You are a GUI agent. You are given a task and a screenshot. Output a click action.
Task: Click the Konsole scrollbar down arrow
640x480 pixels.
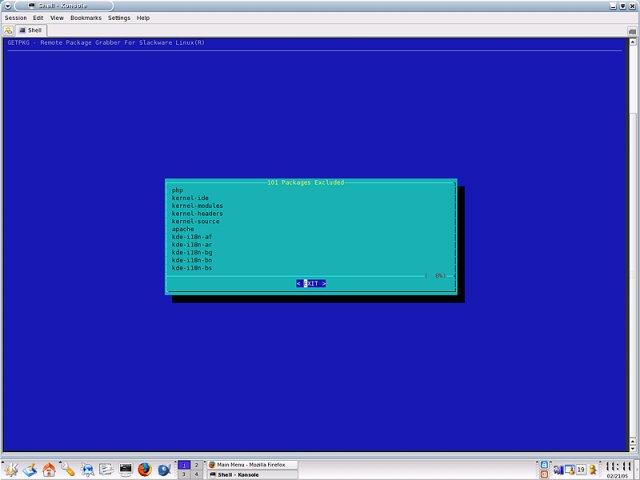click(x=632, y=448)
